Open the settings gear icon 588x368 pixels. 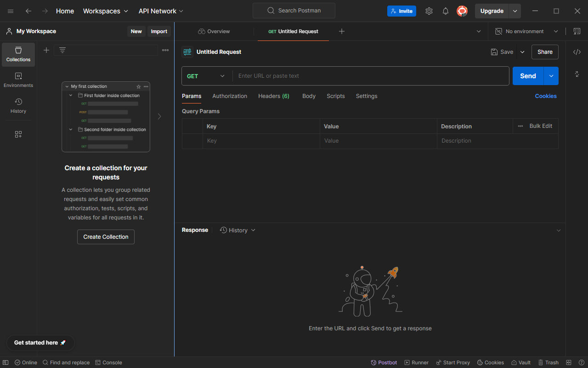429,11
